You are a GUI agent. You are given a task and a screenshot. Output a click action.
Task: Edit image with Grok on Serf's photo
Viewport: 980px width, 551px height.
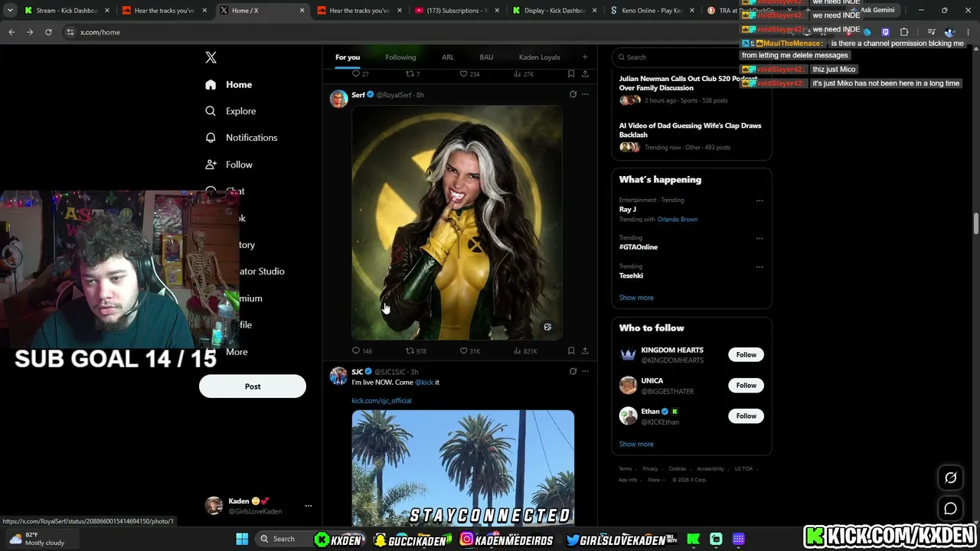pyautogui.click(x=547, y=327)
